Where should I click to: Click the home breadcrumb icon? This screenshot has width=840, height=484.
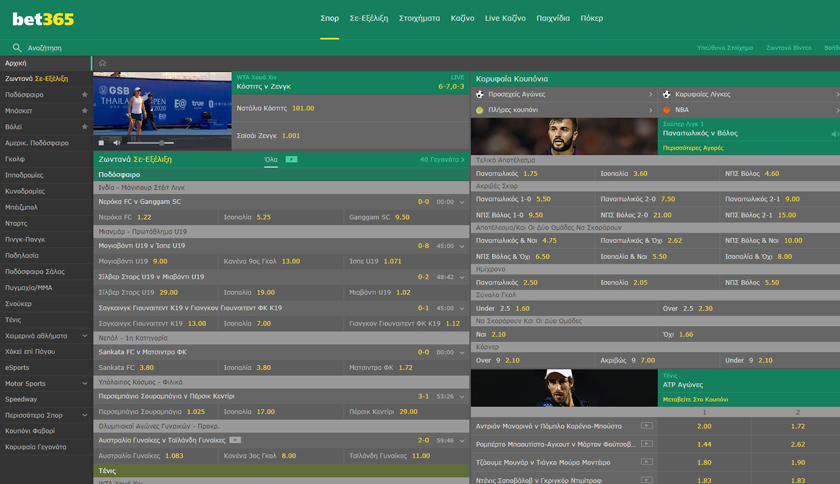tap(102, 63)
